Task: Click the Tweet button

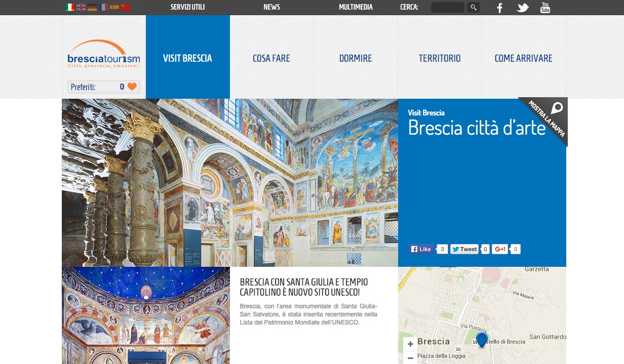Action: click(464, 249)
